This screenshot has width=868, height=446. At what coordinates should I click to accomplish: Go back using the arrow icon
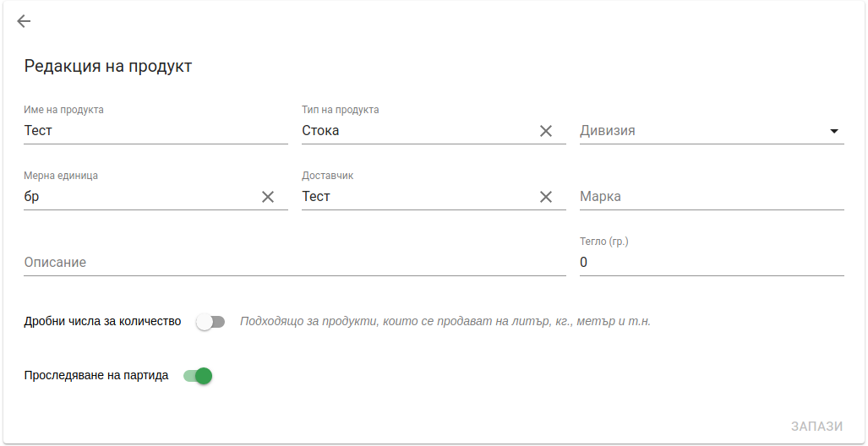point(24,21)
